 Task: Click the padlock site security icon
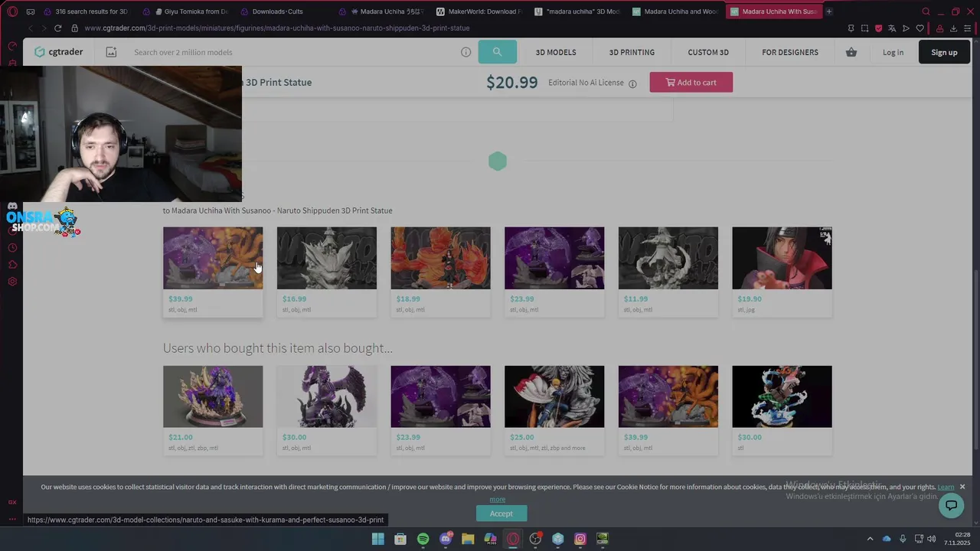(74, 28)
